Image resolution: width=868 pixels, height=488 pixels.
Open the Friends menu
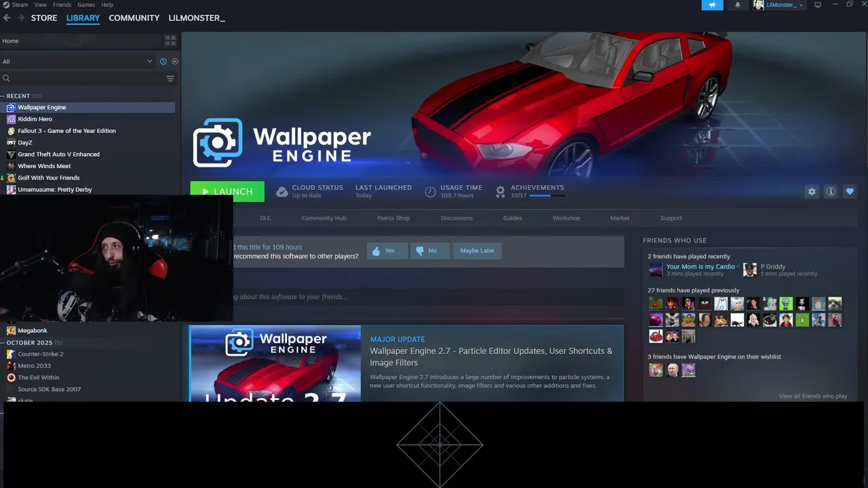(x=62, y=5)
